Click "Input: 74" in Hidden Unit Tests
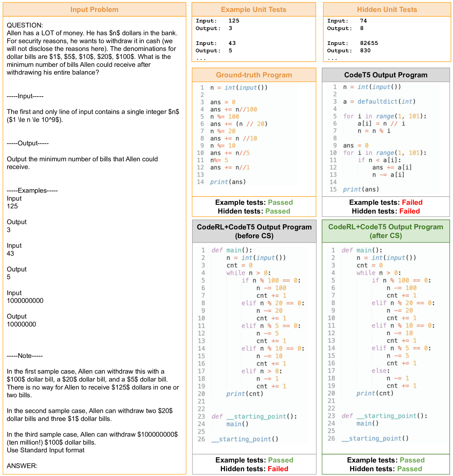The height and width of the screenshot is (476, 453). point(347,21)
